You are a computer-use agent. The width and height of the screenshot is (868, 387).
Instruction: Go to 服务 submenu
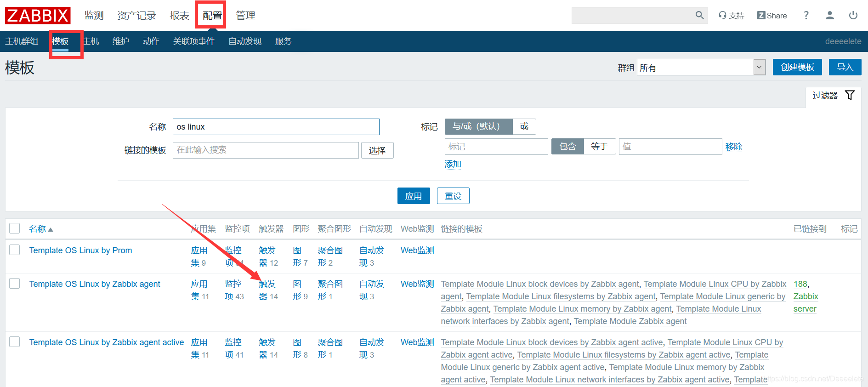point(284,41)
